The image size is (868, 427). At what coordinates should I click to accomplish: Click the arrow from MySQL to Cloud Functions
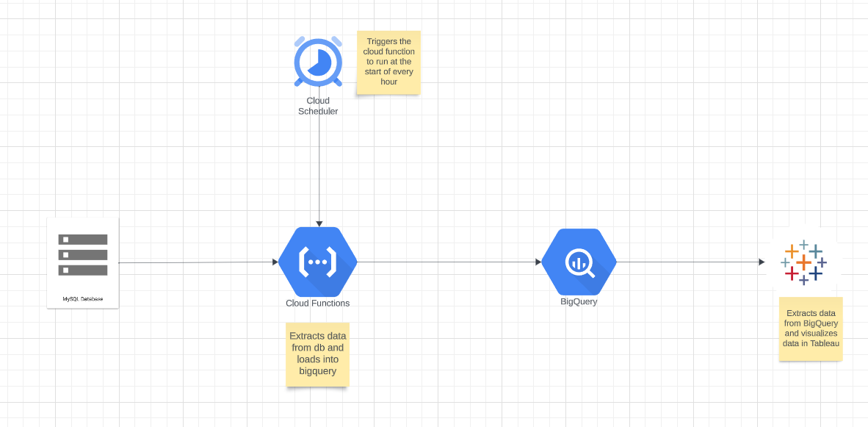click(198, 262)
